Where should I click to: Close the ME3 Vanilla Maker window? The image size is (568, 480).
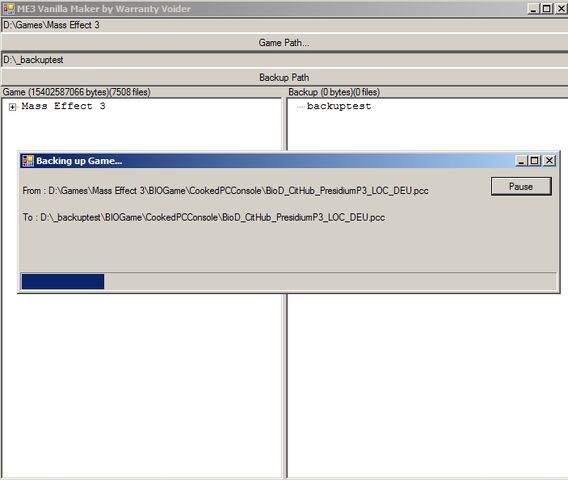[561, 8]
